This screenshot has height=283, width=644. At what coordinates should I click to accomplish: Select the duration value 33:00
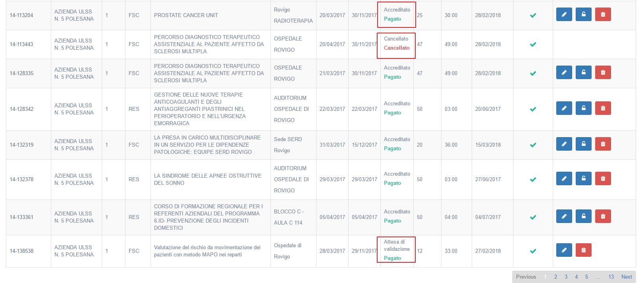[451, 251]
